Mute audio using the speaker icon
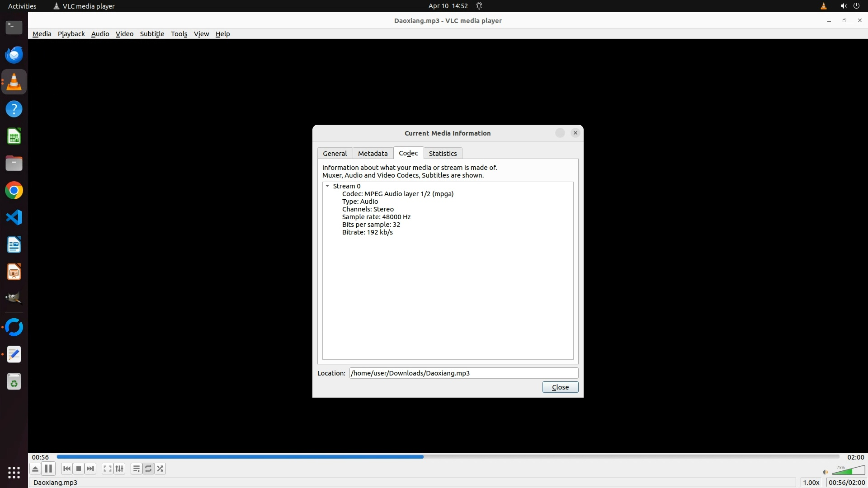This screenshot has height=488, width=868. pyautogui.click(x=825, y=472)
